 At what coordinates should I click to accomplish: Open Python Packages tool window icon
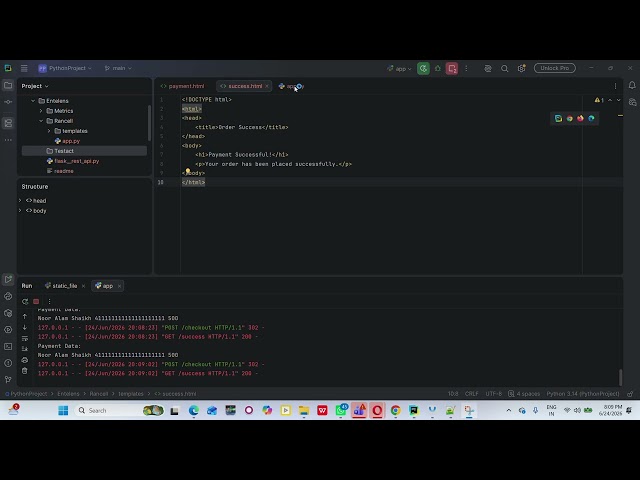(8, 313)
